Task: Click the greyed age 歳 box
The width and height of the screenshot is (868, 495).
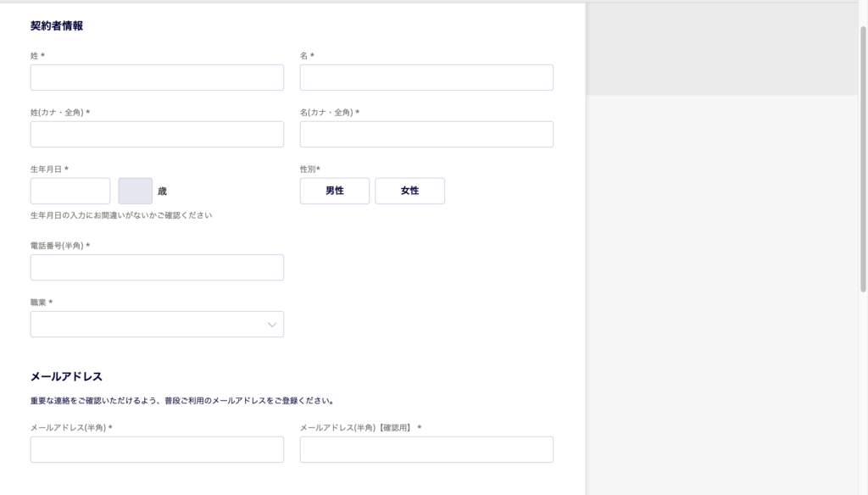Action: pos(135,191)
